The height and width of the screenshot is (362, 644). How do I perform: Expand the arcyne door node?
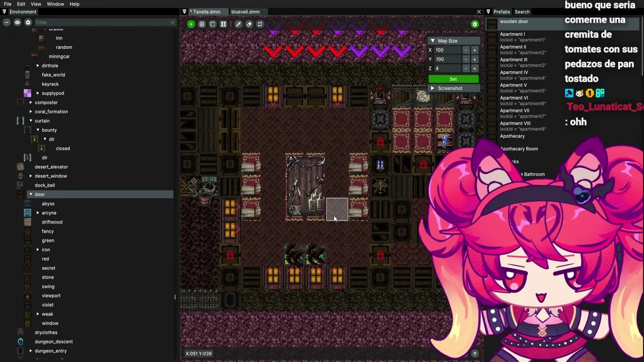[38, 213]
